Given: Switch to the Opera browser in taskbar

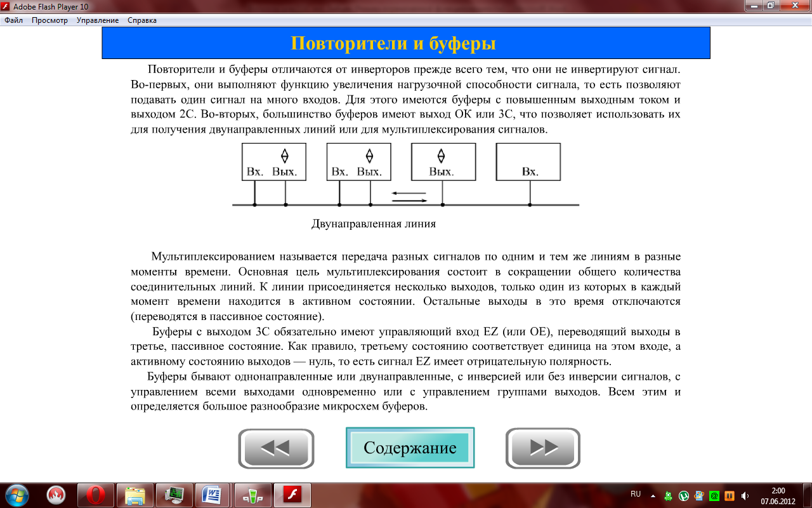Looking at the screenshot, I should point(96,495).
